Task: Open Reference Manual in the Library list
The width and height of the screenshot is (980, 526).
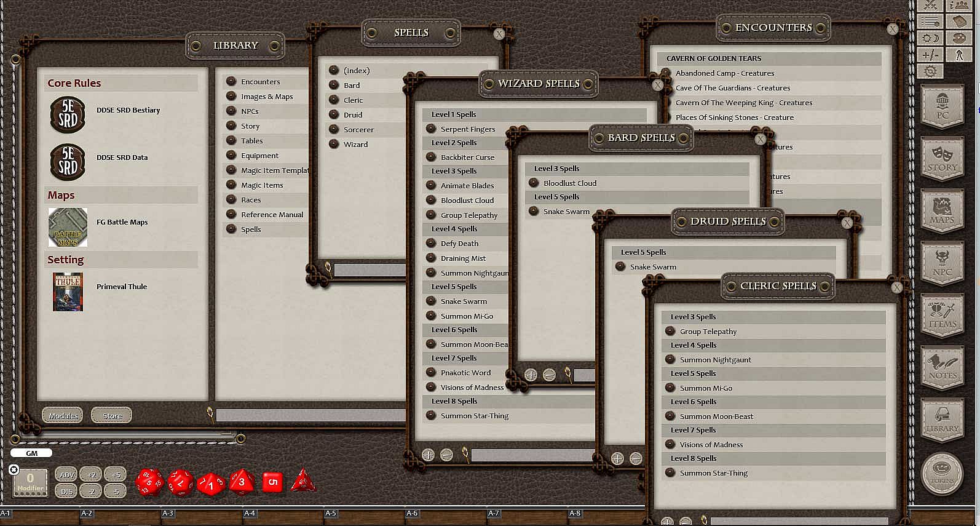Action: pyautogui.click(x=272, y=215)
